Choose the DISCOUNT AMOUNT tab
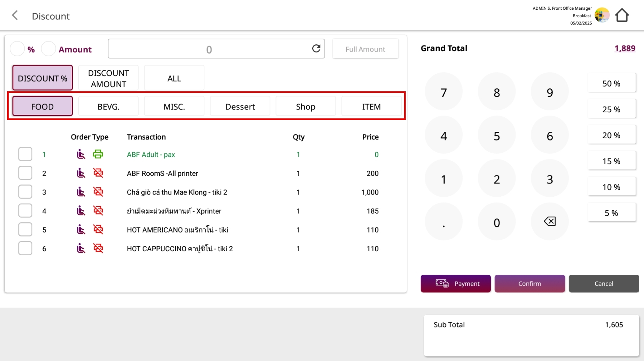Screen dimensions: 644x361 tap(108, 78)
